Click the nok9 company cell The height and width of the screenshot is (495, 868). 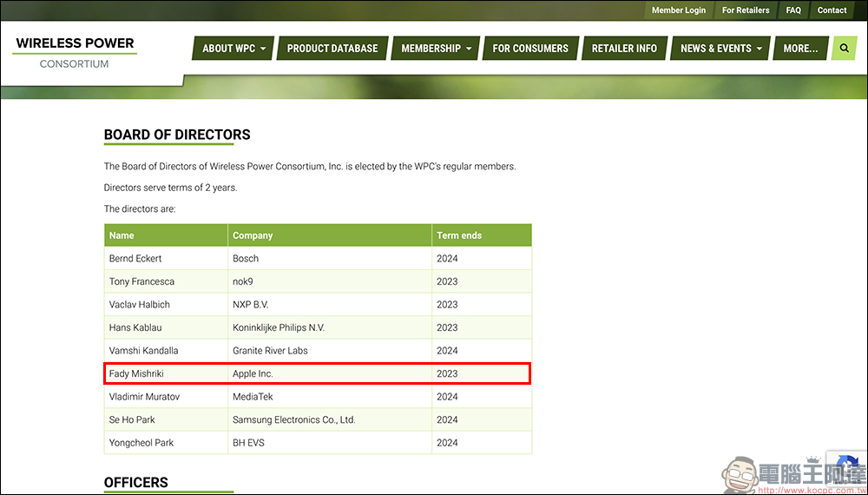pyautogui.click(x=330, y=281)
